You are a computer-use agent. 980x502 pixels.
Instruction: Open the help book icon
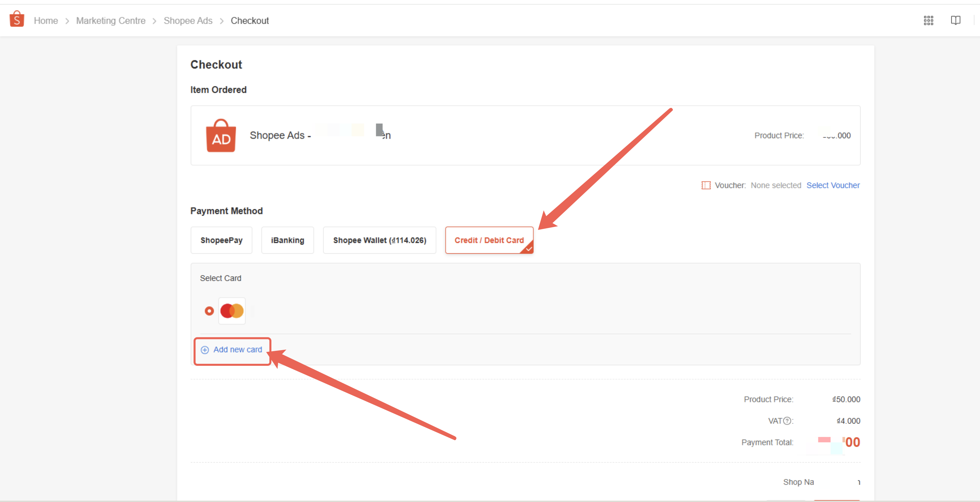point(955,21)
